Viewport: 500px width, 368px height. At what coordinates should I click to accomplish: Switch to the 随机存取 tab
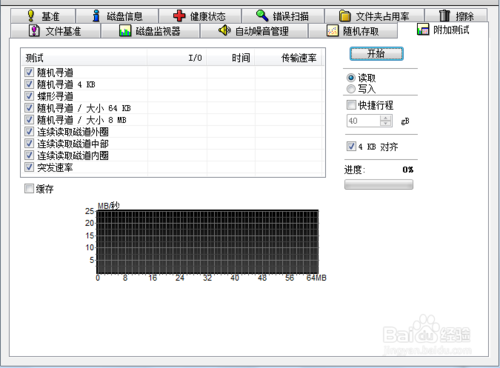click(353, 31)
